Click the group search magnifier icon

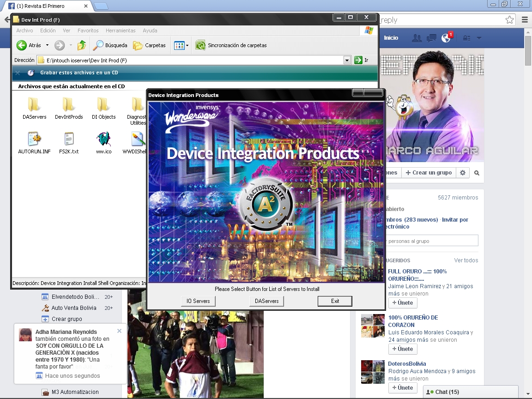click(477, 173)
